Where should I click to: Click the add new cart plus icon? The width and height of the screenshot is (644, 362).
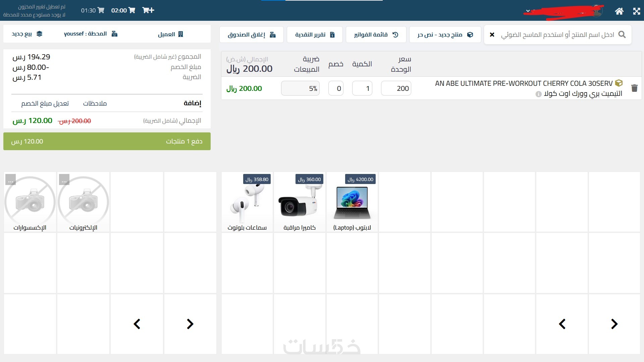tap(148, 10)
